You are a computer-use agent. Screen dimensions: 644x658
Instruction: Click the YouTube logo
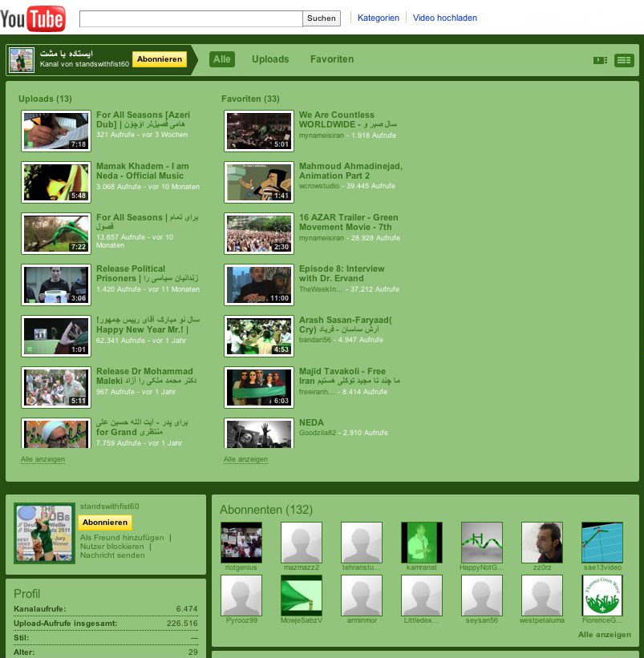(32, 17)
